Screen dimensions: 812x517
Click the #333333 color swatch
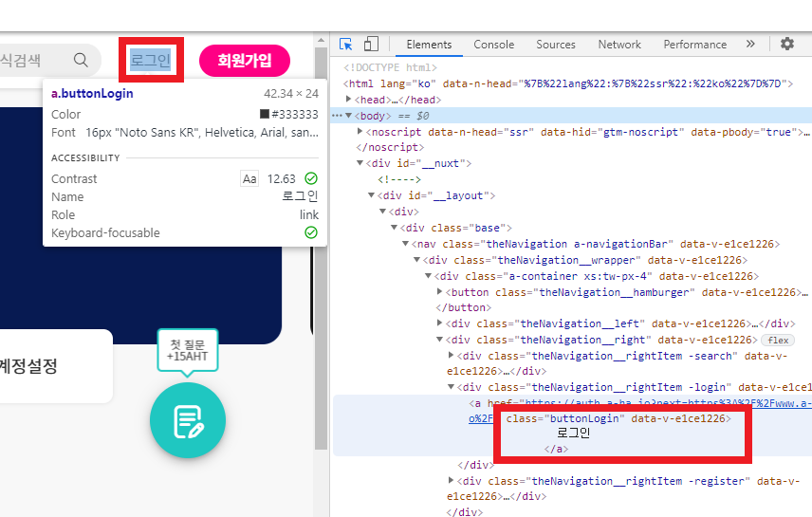click(x=264, y=114)
